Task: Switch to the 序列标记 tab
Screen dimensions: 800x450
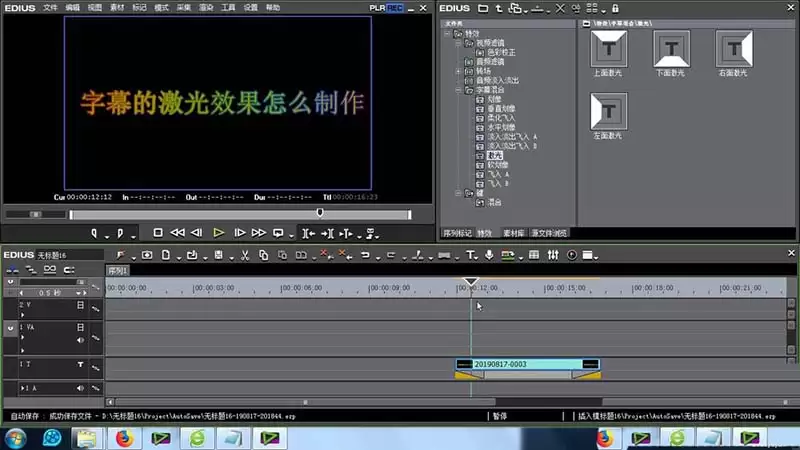Action: pos(457,233)
